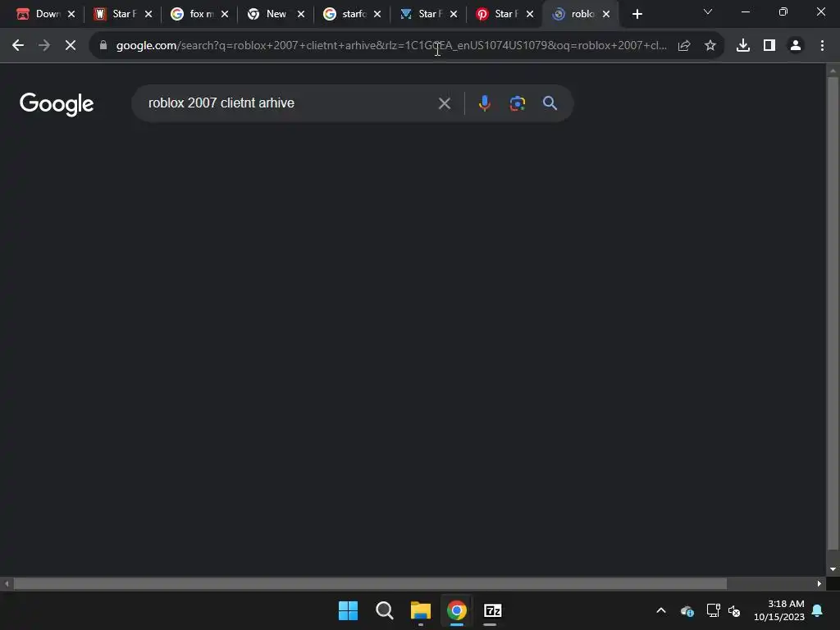Image resolution: width=840 pixels, height=630 pixels.
Task: Click the horizontal scrollbar thumb
Action: click(x=370, y=583)
